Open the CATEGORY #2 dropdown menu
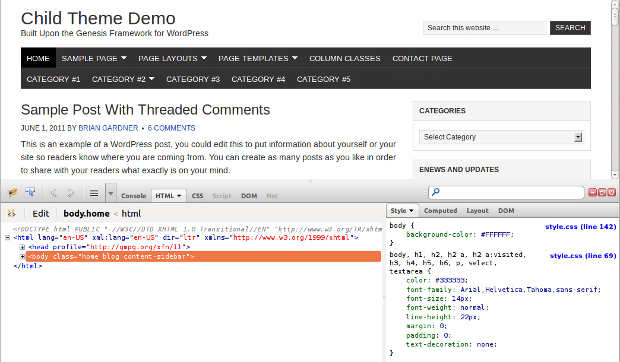This screenshot has height=362, width=620. pos(123,79)
